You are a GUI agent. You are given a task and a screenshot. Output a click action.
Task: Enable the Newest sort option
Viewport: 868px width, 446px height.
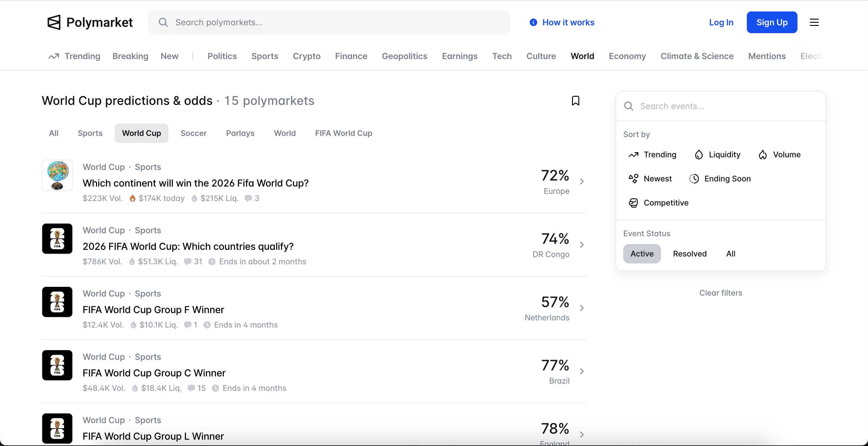pyautogui.click(x=634, y=179)
